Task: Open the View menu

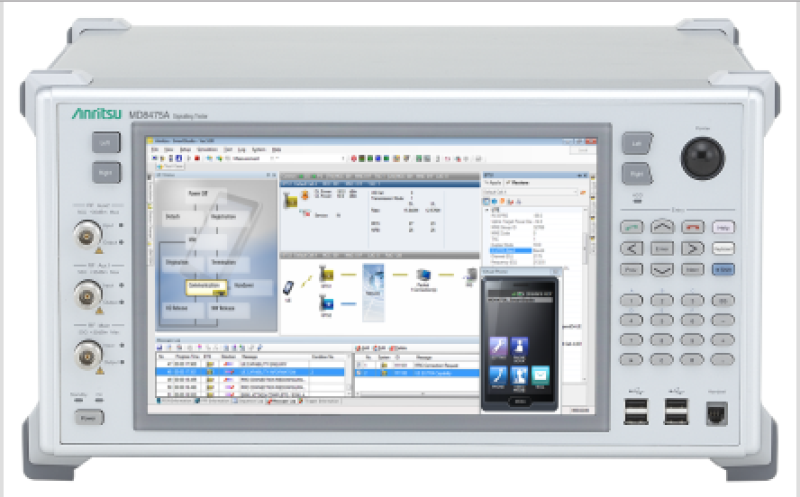Action: (168, 150)
